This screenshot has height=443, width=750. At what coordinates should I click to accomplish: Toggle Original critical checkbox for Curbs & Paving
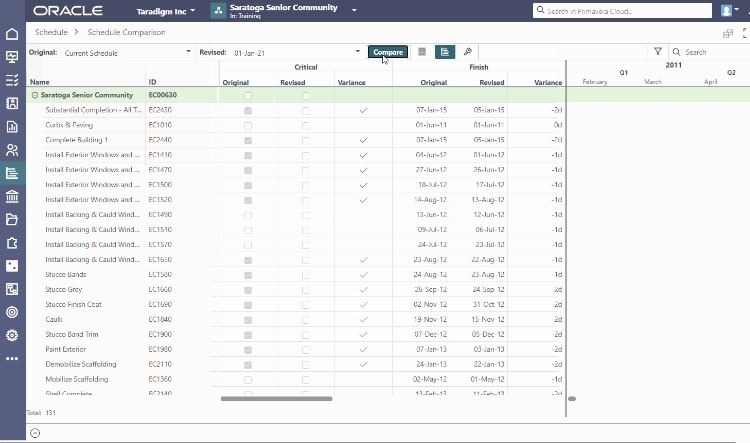[x=248, y=126]
